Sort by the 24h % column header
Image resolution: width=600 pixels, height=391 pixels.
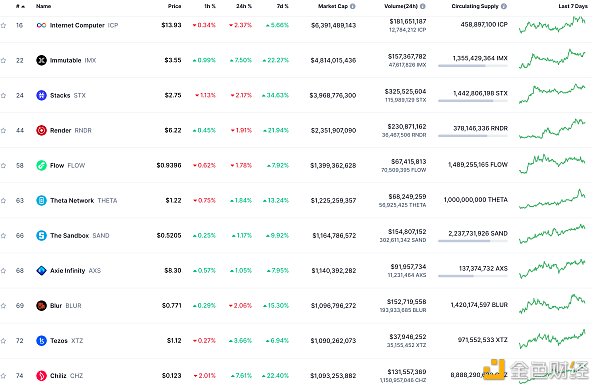click(x=244, y=6)
